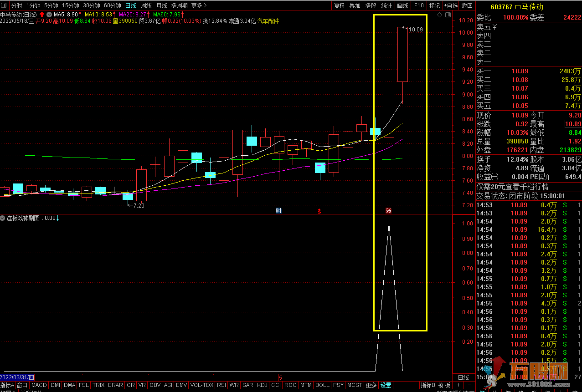Click the 叠加 overlay button
The width and height of the screenshot is (582, 392).
tap(355, 5)
